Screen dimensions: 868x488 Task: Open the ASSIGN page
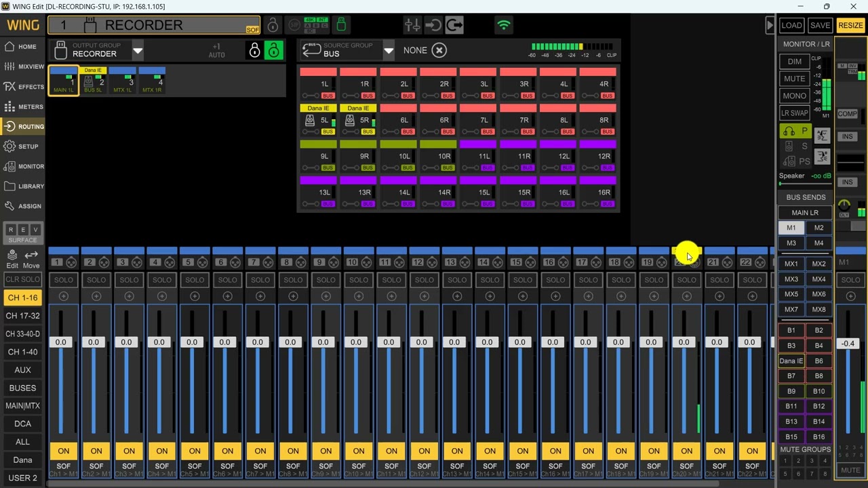(x=22, y=206)
